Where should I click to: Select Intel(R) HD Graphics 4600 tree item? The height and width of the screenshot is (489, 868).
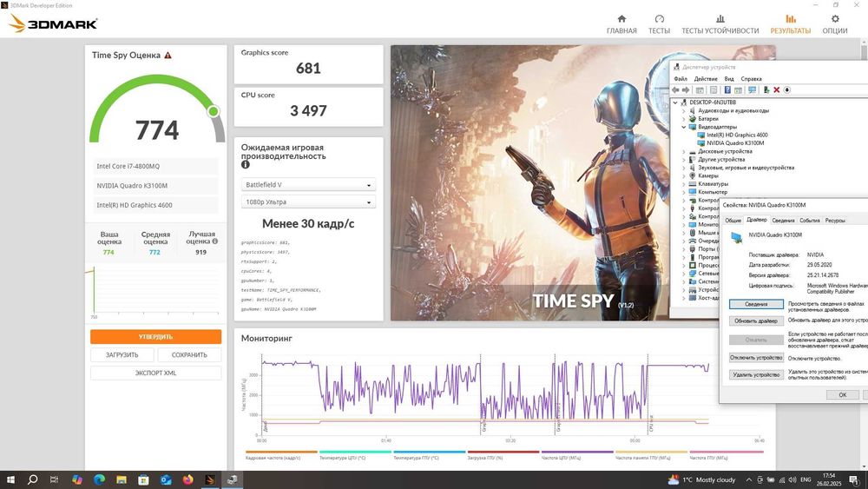click(737, 135)
